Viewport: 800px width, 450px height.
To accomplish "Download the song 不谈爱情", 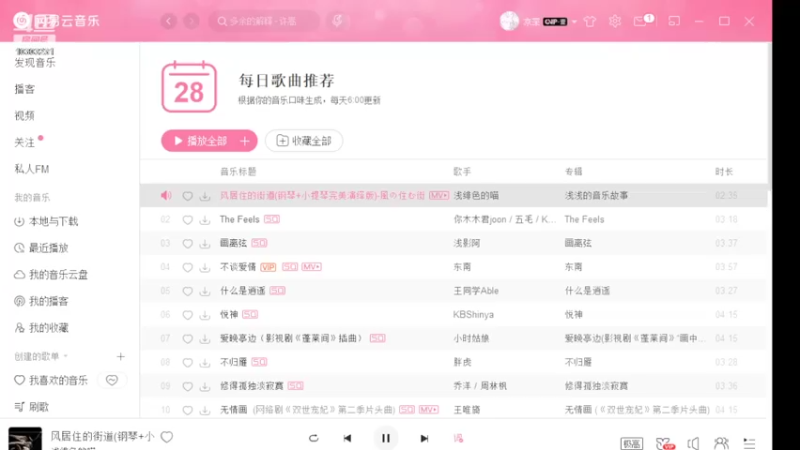I will (205, 267).
